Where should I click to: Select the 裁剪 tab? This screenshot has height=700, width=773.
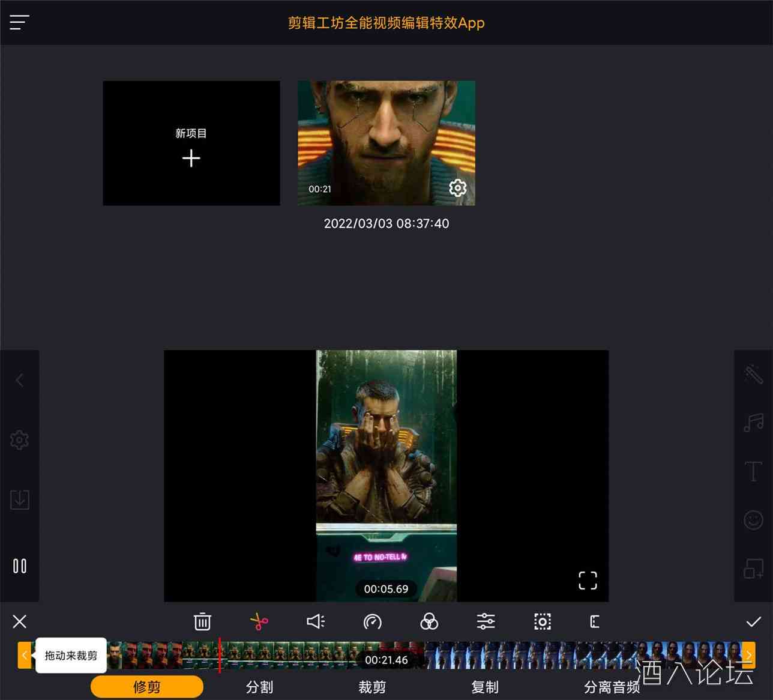[x=372, y=687]
